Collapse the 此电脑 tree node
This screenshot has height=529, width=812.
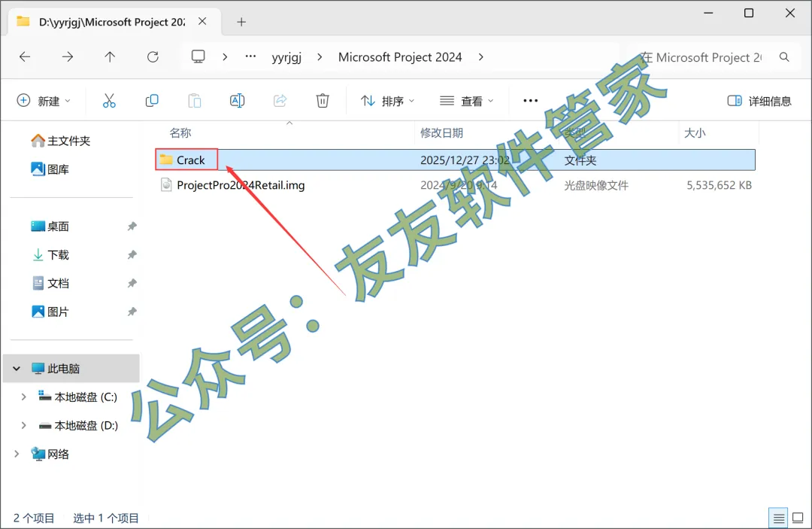point(17,369)
